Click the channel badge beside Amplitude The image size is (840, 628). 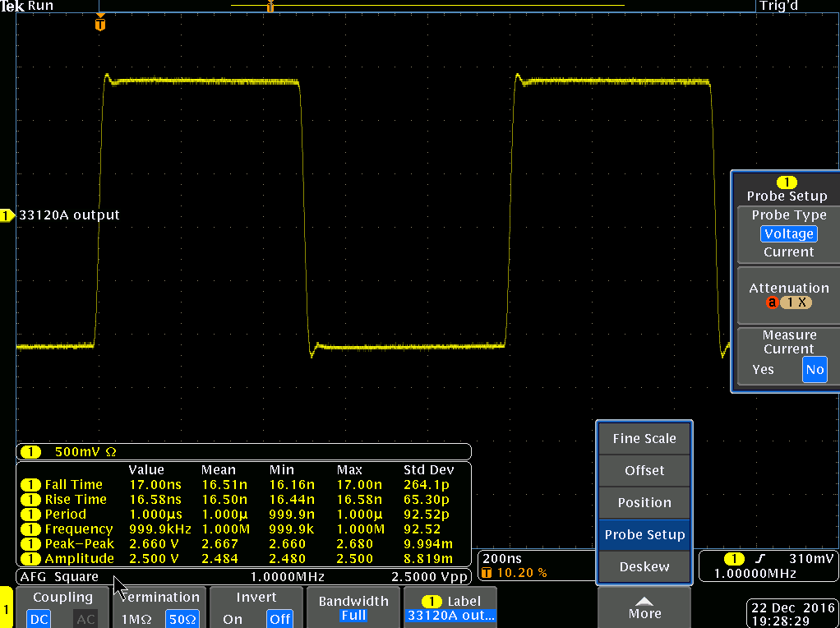pos(30,558)
